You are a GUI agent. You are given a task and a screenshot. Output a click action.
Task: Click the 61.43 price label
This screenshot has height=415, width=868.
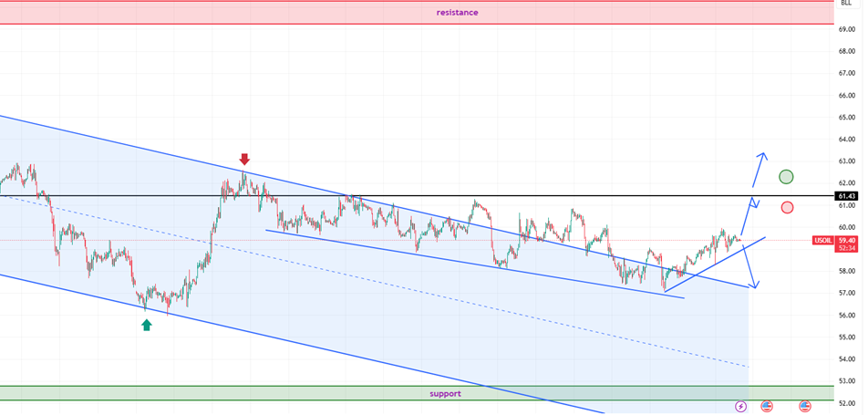click(x=846, y=196)
